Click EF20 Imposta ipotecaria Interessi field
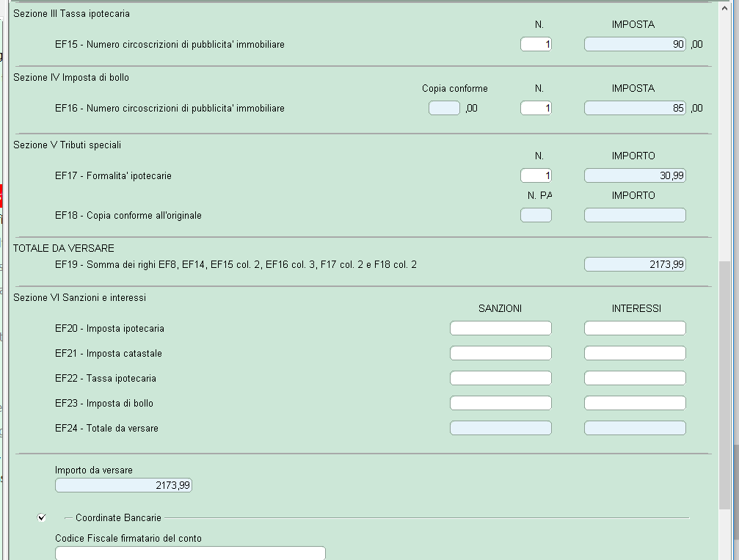This screenshot has width=739, height=560. click(x=635, y=328)
